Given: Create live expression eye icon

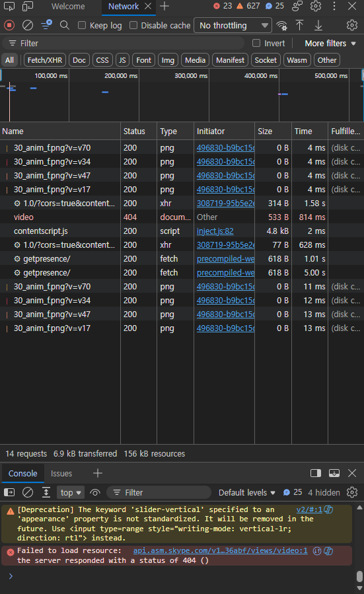Looking at the screenshot, I should click(x=95, y=492).
